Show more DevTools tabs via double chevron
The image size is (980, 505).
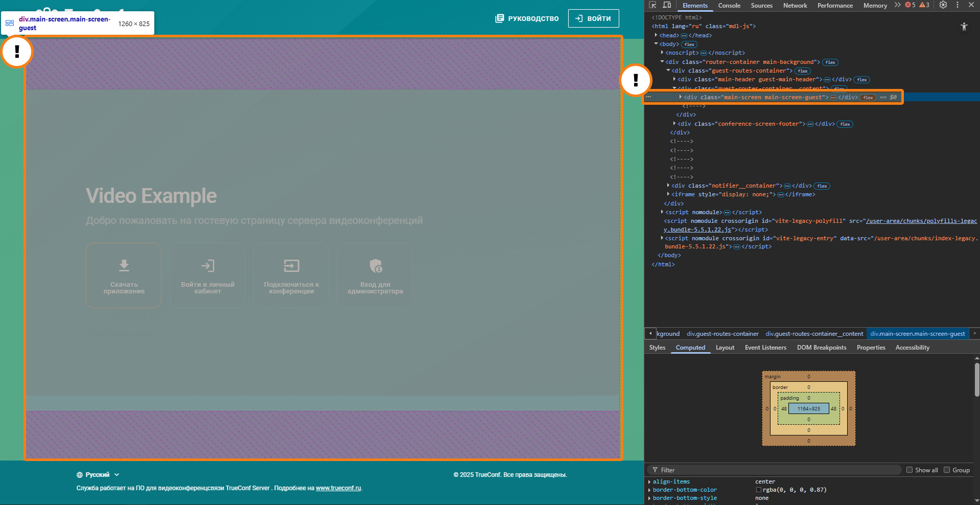point(897,5)
